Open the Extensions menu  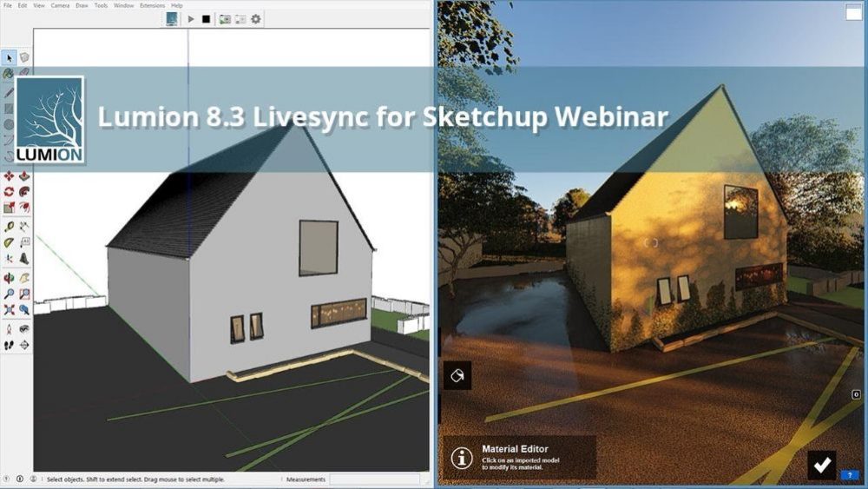152,5
